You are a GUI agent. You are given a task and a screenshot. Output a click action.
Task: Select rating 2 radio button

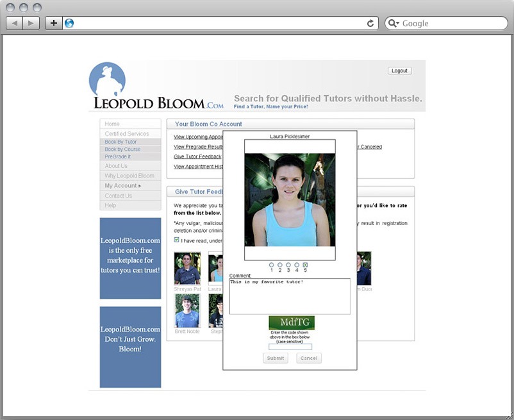pos(280,265)
